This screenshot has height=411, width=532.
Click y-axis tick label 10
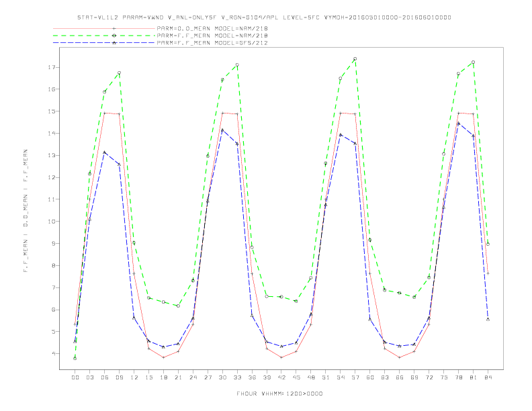pos(52,222)
